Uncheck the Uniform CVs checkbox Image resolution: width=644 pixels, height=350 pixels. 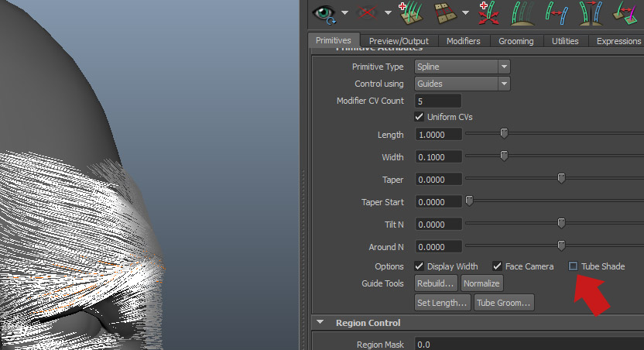coord(420,117)
